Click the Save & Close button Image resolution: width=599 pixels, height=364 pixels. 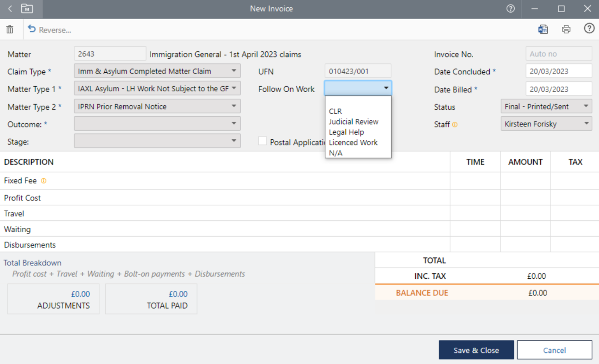tap(476, 350)
